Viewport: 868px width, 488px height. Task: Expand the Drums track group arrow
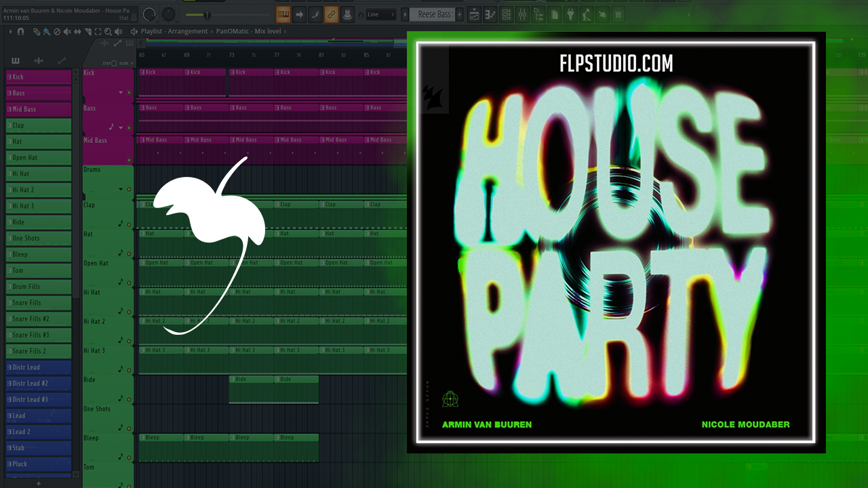pyautogui.click(x=121, y=189)
